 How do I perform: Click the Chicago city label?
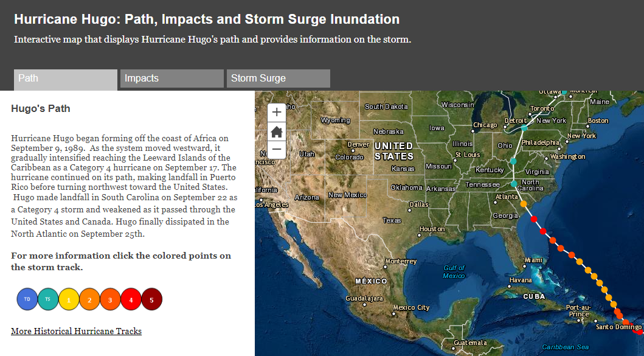click(x=485, y=125)
